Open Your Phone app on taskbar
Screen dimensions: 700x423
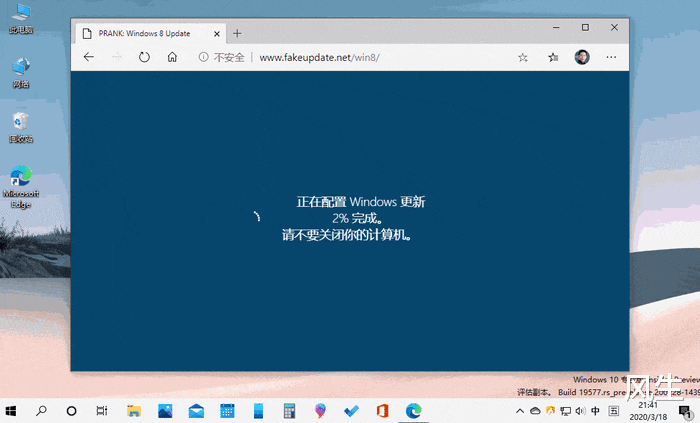[258, 411]
